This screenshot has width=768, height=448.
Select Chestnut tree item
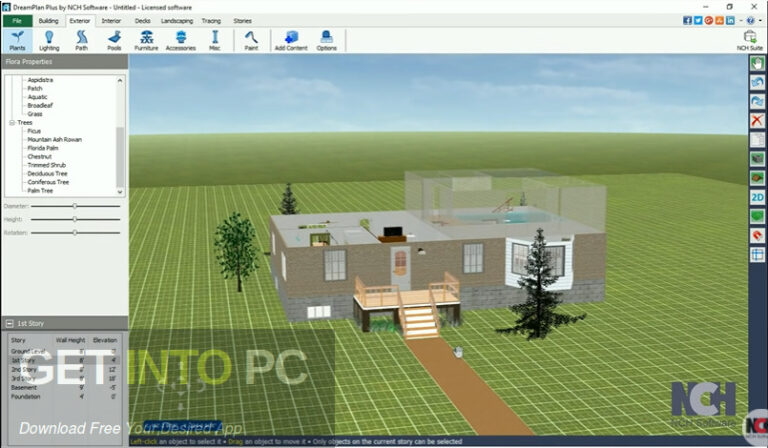tap(39, 156)
